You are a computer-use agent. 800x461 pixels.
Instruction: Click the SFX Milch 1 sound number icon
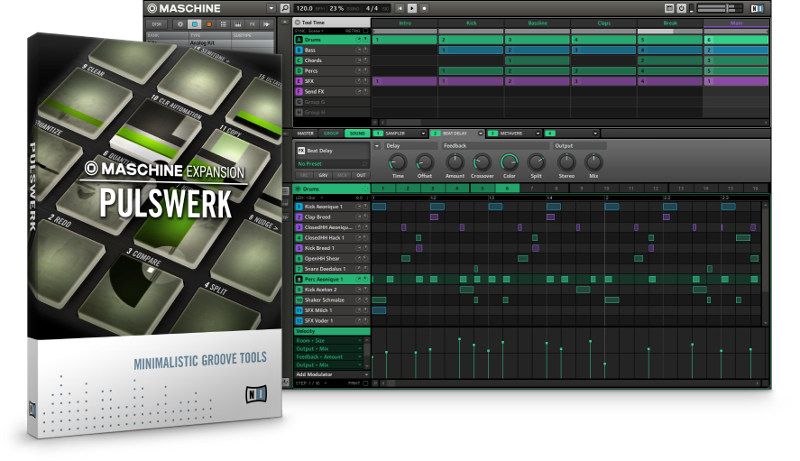pyautogui.click(x=299, y=310)
